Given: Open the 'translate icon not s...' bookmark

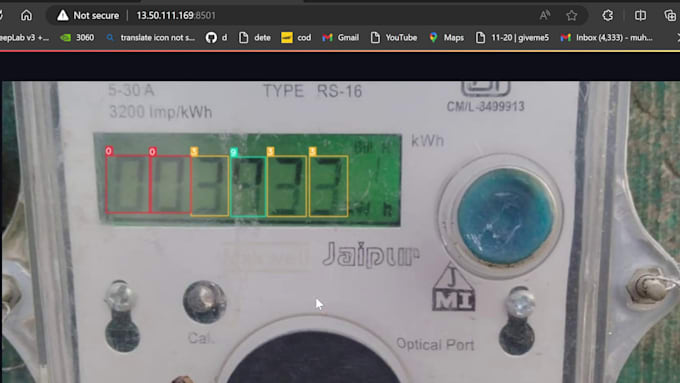Looking at the screenshot, I should [x=150, y=38].
